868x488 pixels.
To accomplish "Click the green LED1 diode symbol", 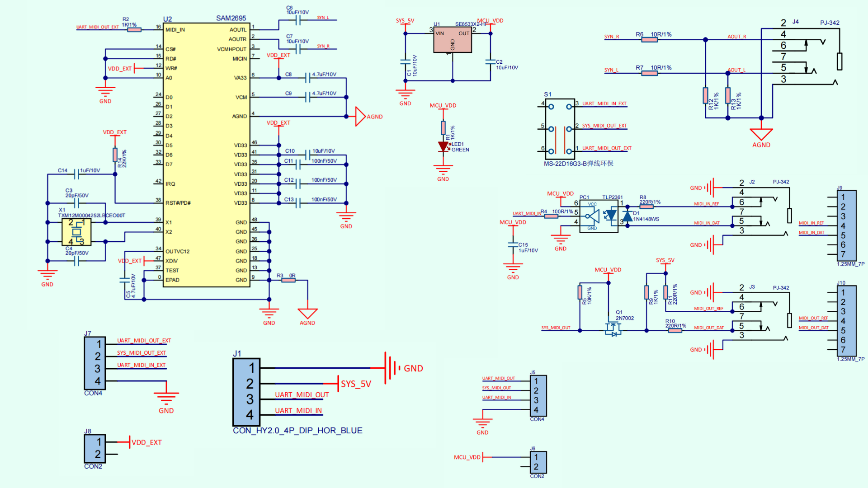I will (443, 147).
